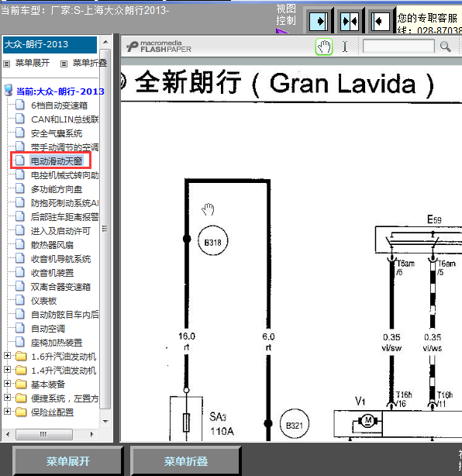Image resolution: width=462 pixels, height=476 pixels.
Task: Select the 电动滑动天窗 tree entry
Action: coord(57,161)
